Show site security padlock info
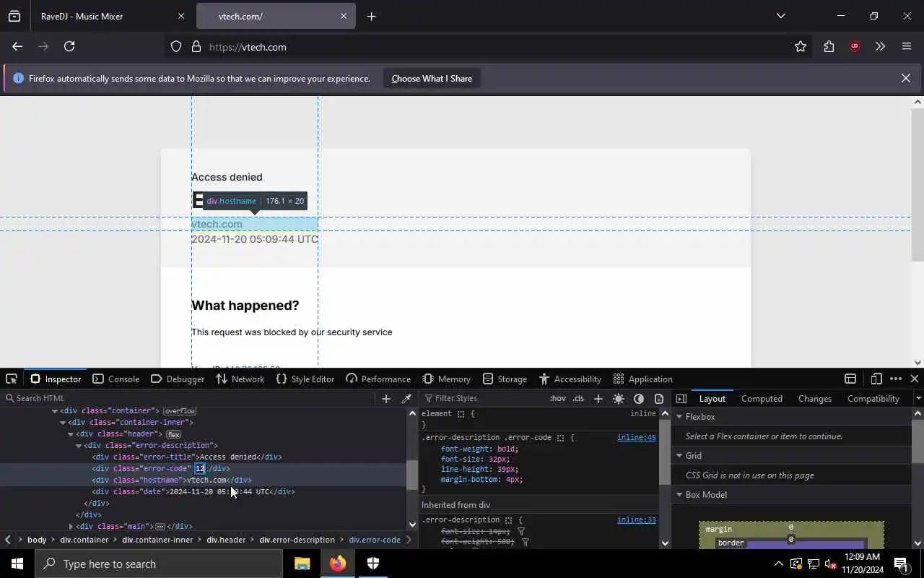Screen dimensions: 924x578 (x=196, y=47)
